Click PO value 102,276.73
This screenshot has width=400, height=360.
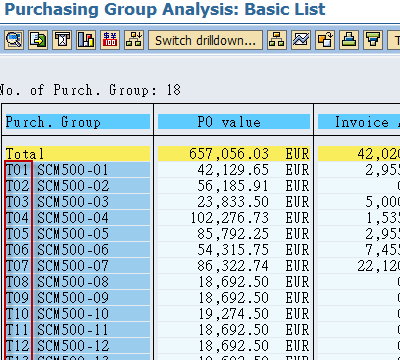[230, 218]
